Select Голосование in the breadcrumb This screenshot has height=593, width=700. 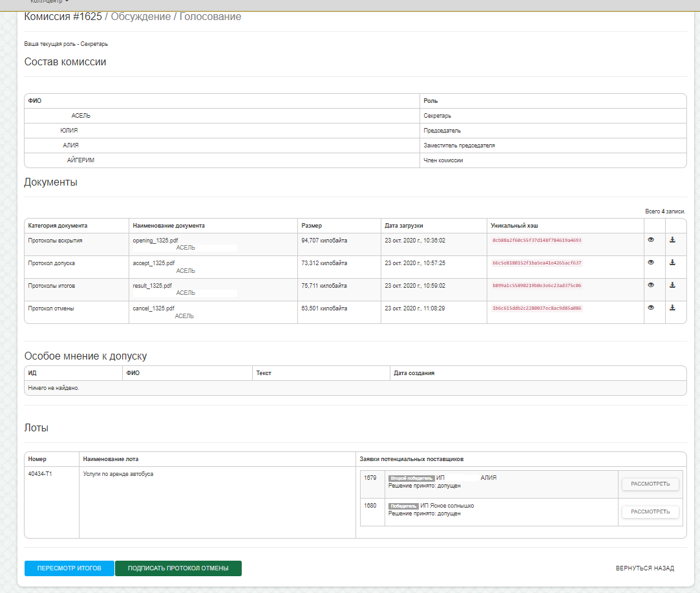210,17
